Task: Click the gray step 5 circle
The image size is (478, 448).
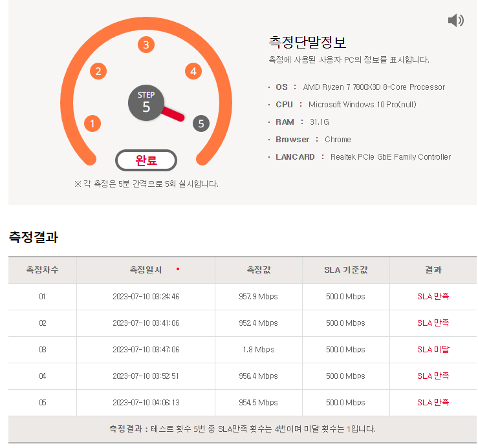Action: [201, 123]
